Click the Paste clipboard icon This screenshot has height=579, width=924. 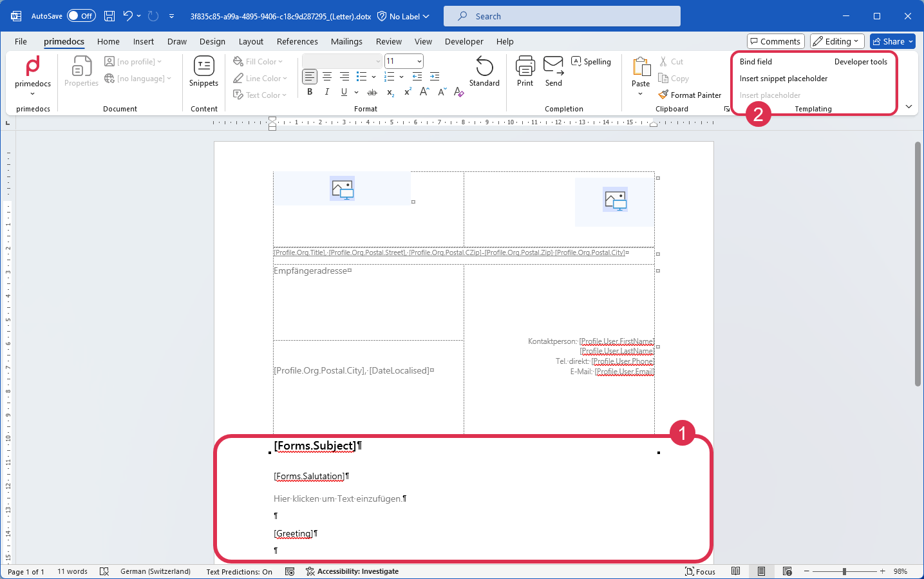[x=641, y=66]
